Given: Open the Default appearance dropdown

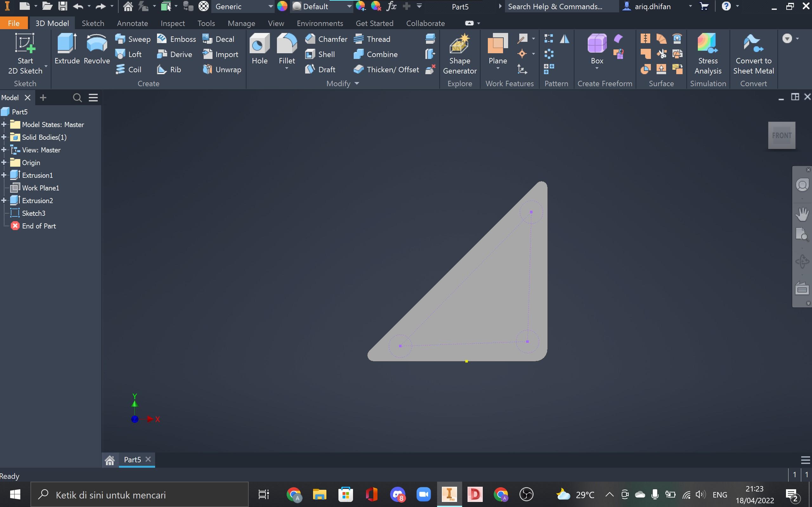Looking at the screenshot, I should tap(349, 6).
